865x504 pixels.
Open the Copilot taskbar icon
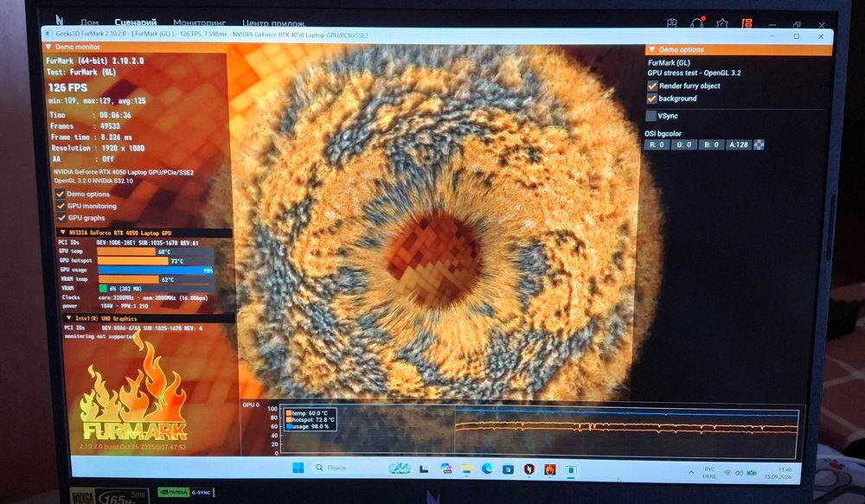coord(445,469)
